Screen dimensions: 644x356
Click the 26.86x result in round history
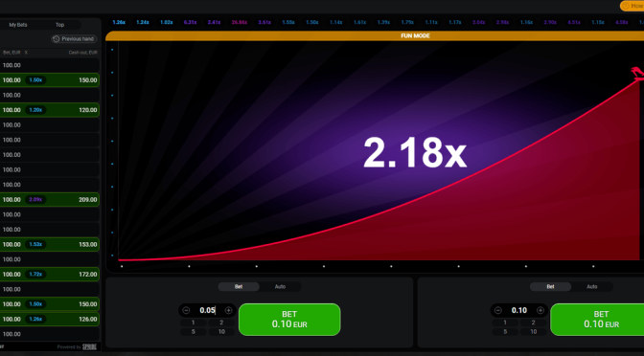240,22
